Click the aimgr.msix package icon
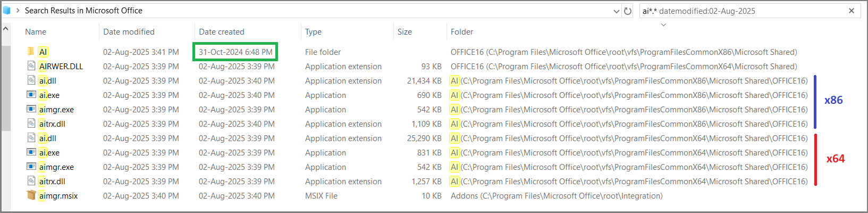The height and width of the screenshot is (213, 868). pos(31,195)
